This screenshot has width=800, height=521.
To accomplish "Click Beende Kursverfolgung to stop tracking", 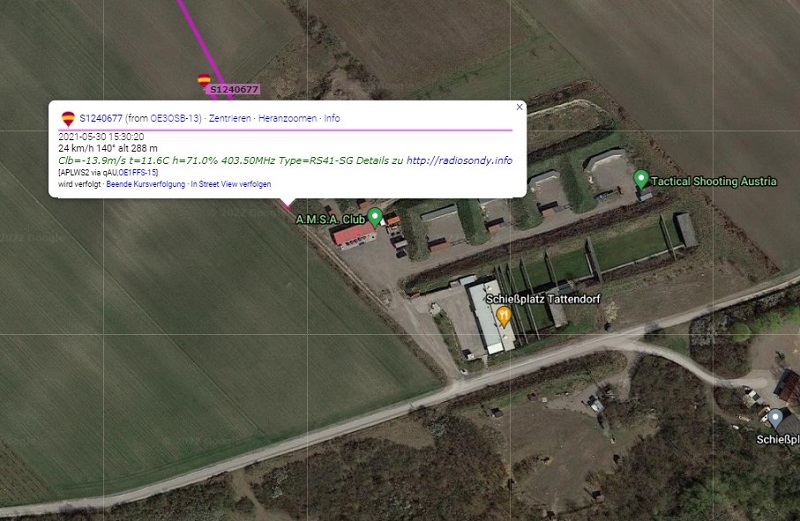I will [145, 184].
